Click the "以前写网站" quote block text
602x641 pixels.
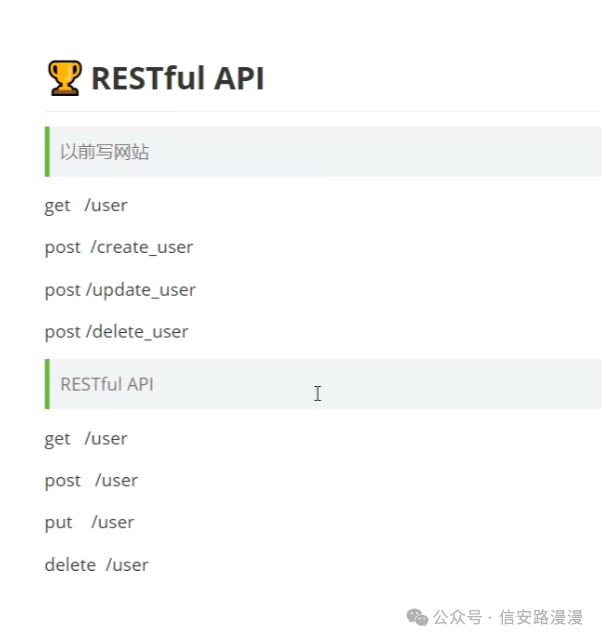click(105, 152)
